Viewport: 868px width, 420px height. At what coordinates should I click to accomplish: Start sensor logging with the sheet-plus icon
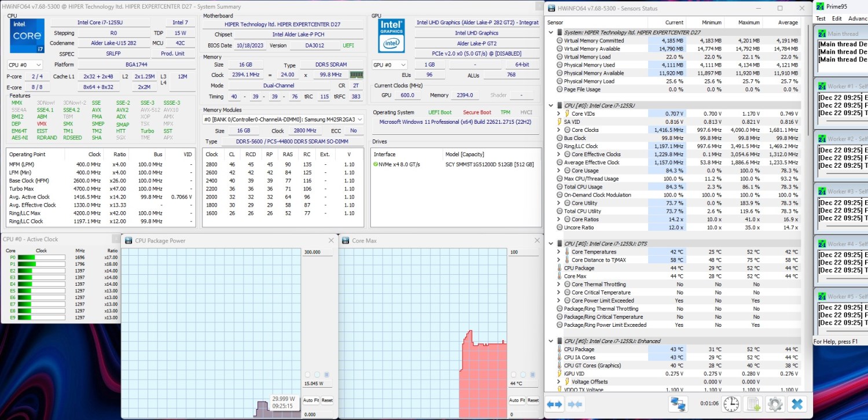[x=753, y=404]
